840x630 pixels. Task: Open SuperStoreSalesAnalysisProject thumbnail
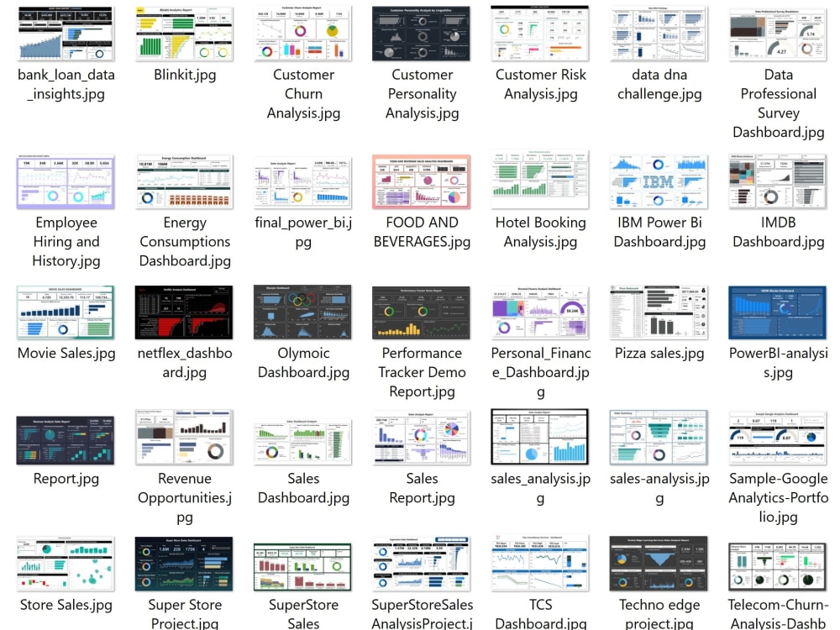point(422,564)
